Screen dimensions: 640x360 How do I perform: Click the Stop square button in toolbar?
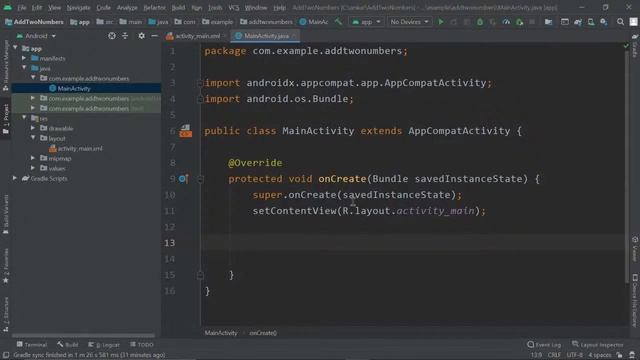532,22
